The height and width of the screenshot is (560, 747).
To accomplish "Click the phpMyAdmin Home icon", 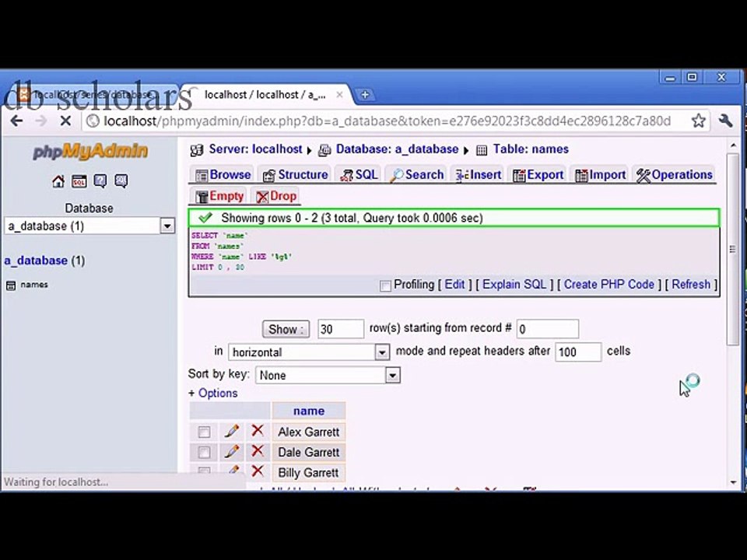I will coord(58,181).
